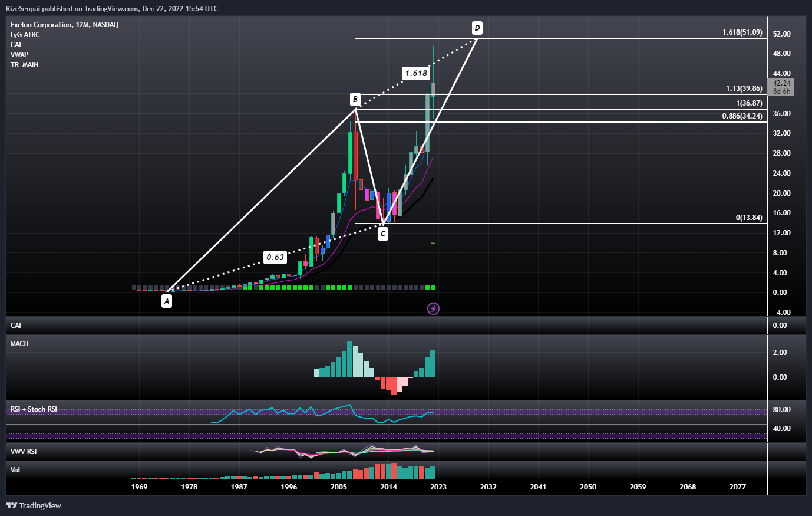Click the 1.13(39.86) Fibonacci level label
Viewport: 812px width, 516px height.
[x=744, y=88]
